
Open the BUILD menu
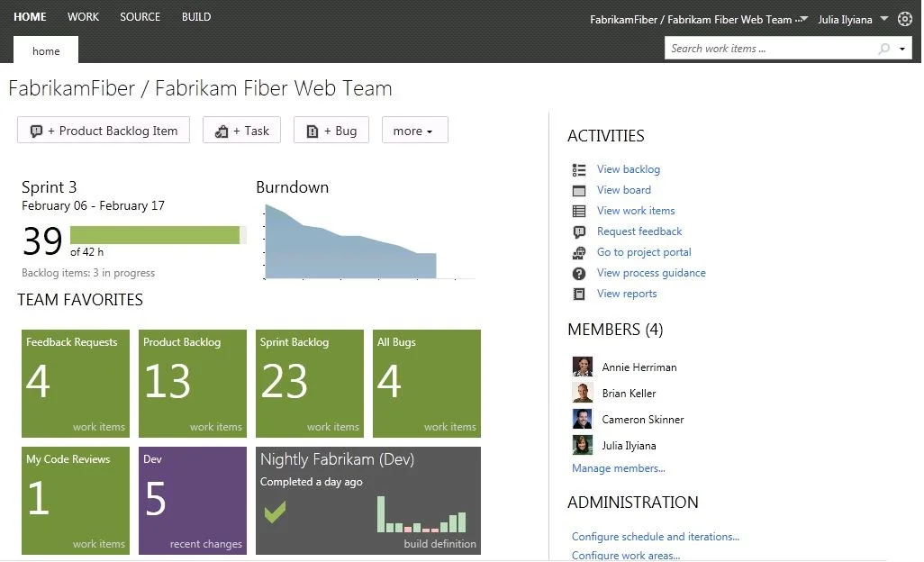point(196,16)
